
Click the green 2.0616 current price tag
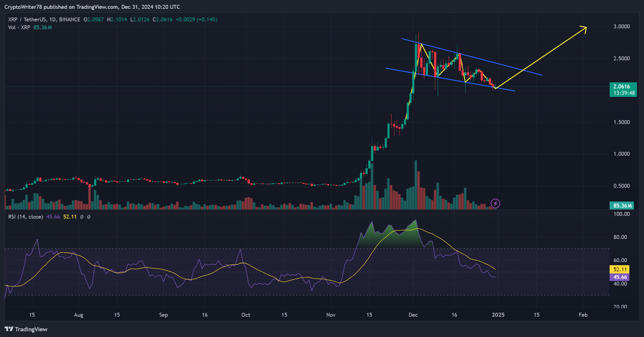(623, 89)
